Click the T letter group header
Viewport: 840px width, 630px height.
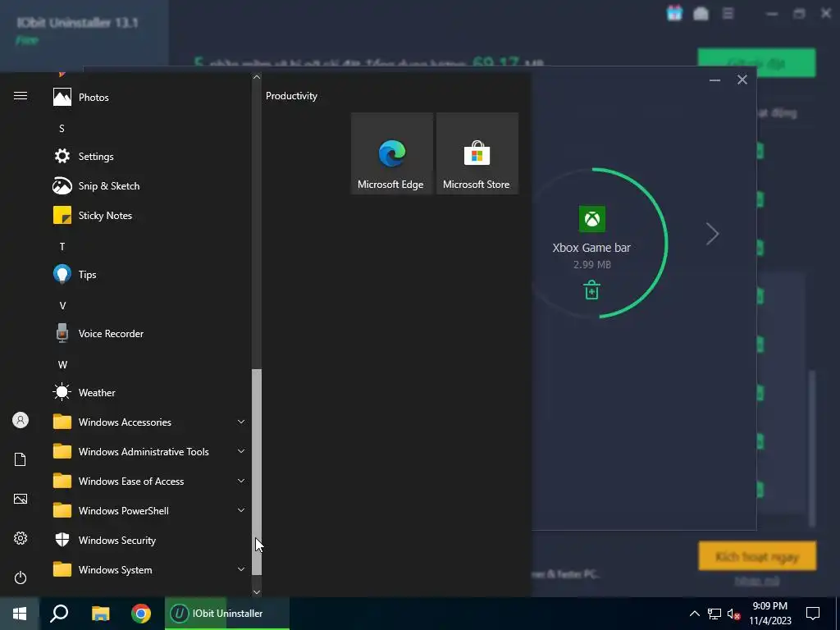tap(62, 246)
